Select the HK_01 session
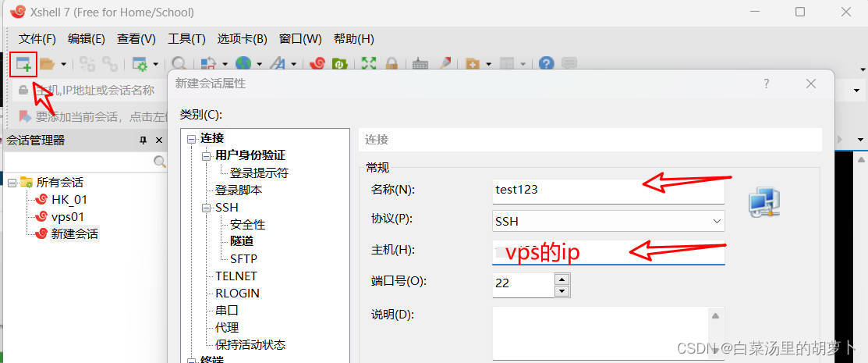The height and width of the screenshot is (363, 868). pos(69,200)
